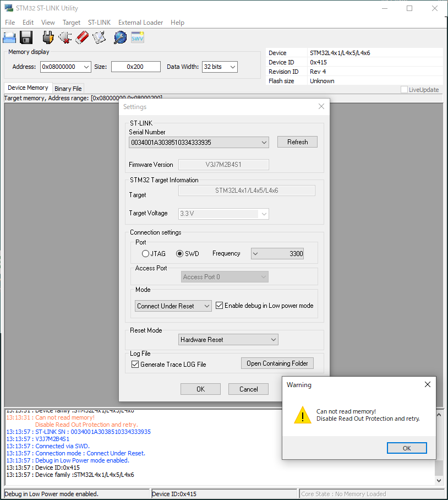Screen dimensions: 448x500
Task: Click the log scrollbar up arrow
Action: tap(439, 415)
